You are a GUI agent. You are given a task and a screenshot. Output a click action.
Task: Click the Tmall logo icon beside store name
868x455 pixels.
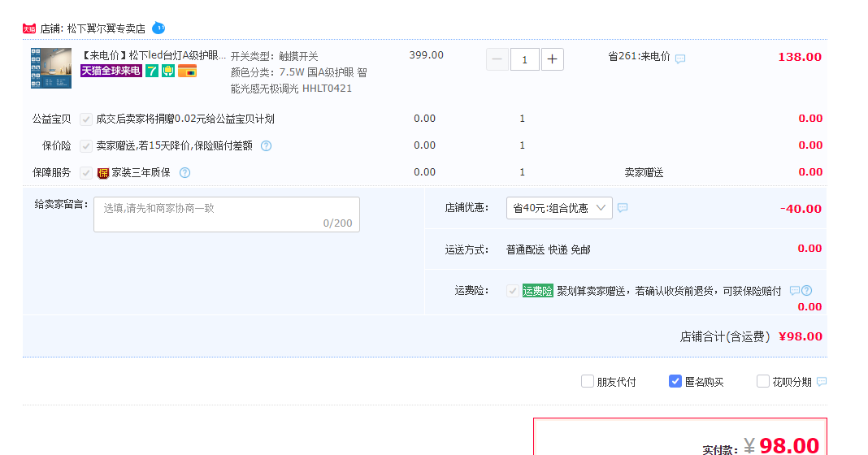point(29,28)
